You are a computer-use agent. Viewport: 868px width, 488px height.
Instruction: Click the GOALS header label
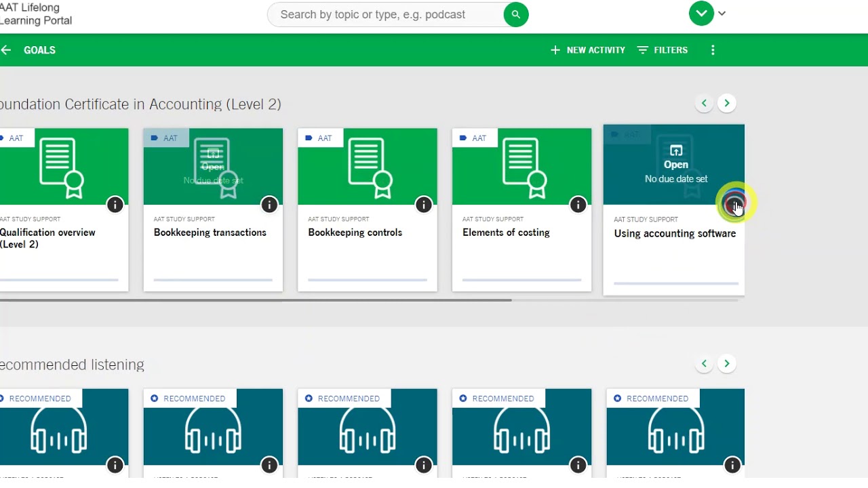(x=39, y=50)
